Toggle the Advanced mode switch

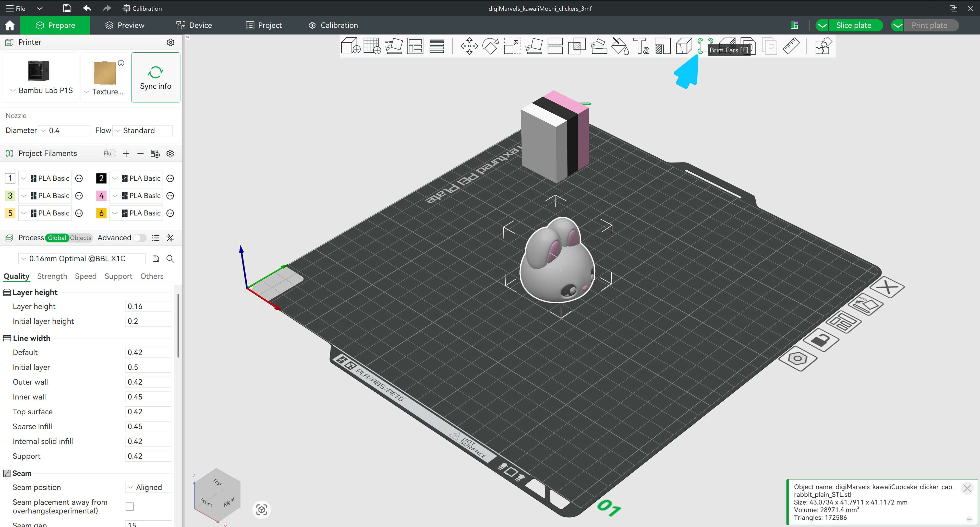point(139,238)
